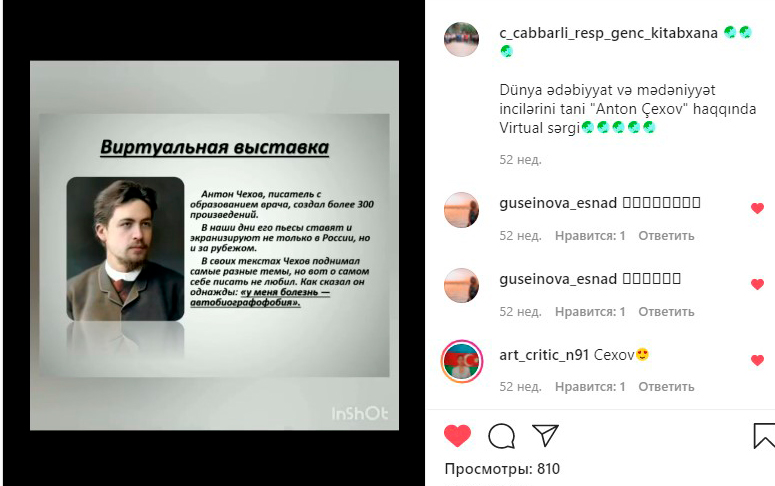Screen dimensions: 775x486
Task: Reply to the art_critic_n91 comment
Action: click(x=666, y=387)
